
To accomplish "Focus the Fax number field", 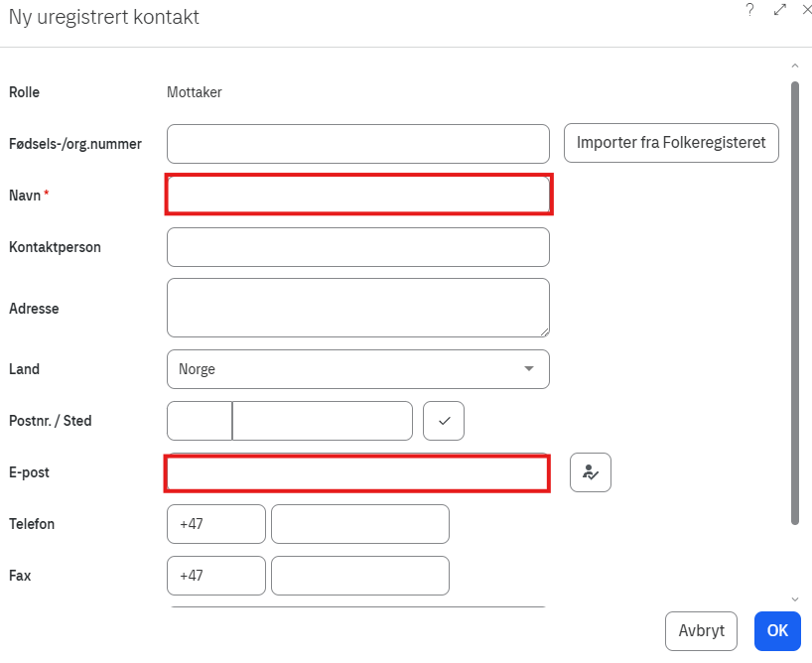I will (360, 576).
